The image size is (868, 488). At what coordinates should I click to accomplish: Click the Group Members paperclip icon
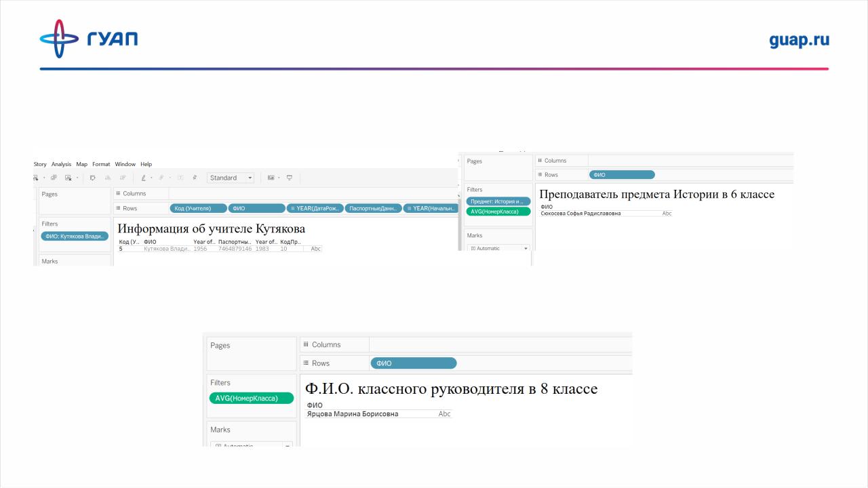(x=160, y=178)
